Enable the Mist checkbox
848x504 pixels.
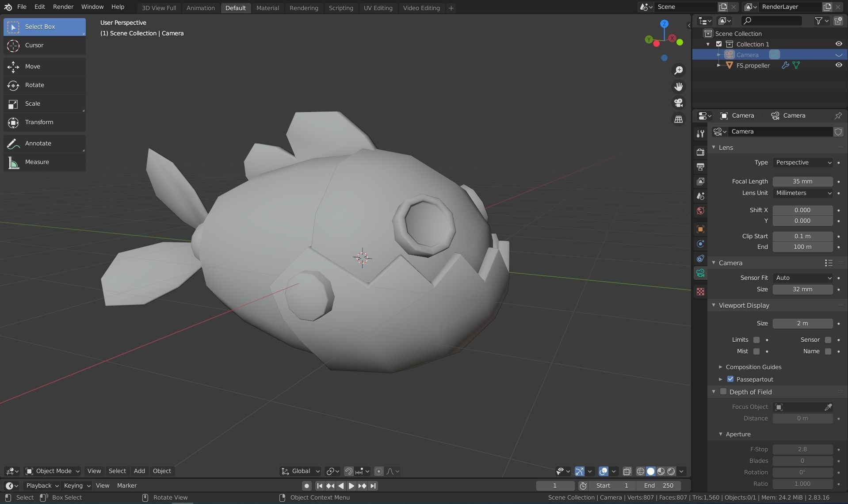point(756,351)
